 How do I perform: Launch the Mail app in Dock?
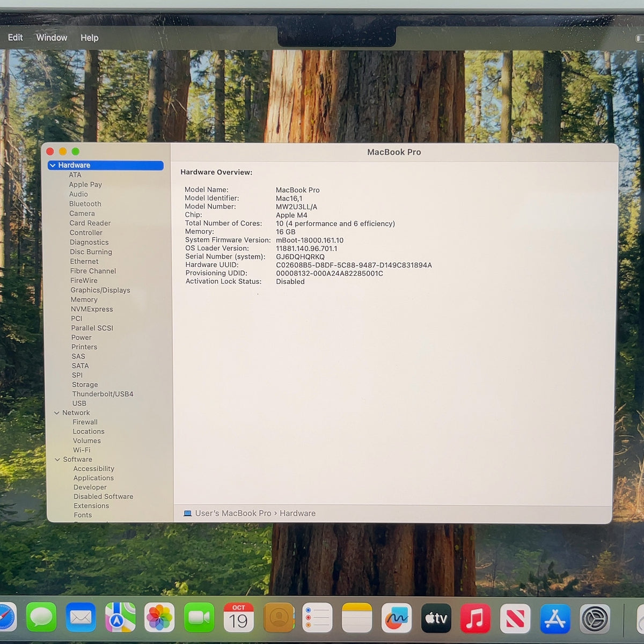point(81,617)
